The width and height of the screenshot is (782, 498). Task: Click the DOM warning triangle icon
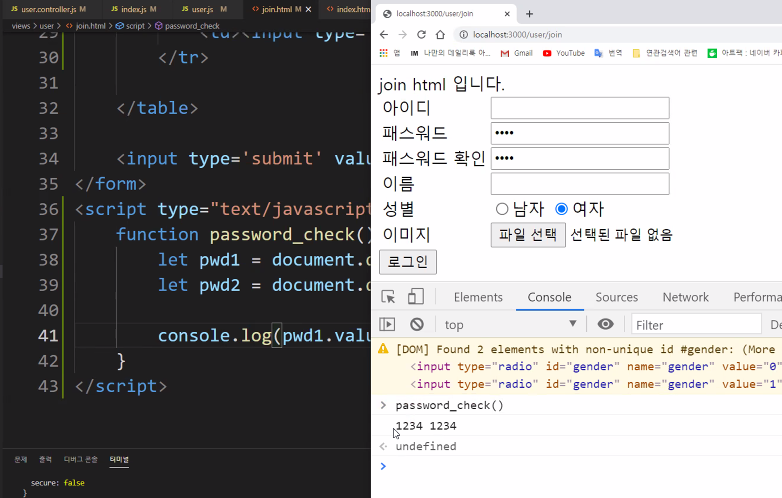[383, 348]
